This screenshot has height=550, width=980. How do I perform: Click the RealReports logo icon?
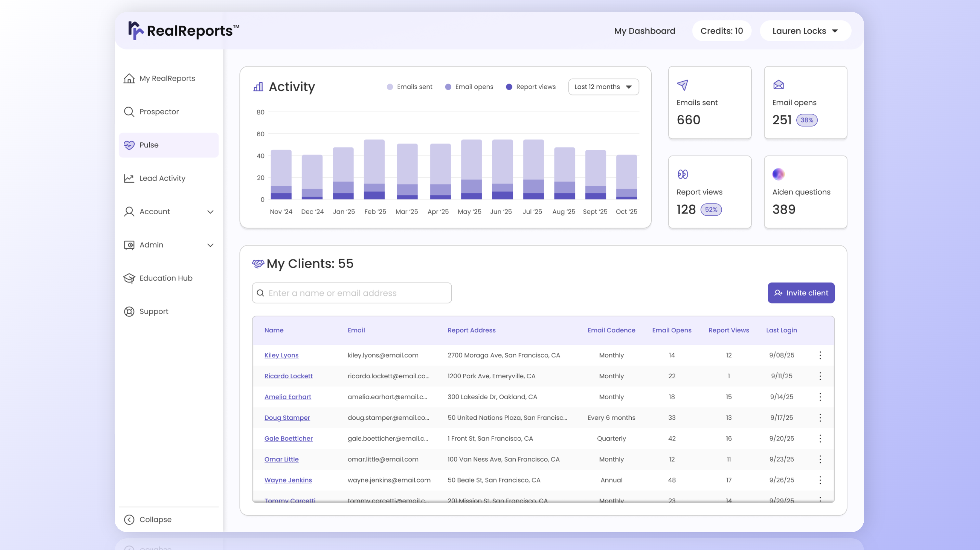[135, 31]
